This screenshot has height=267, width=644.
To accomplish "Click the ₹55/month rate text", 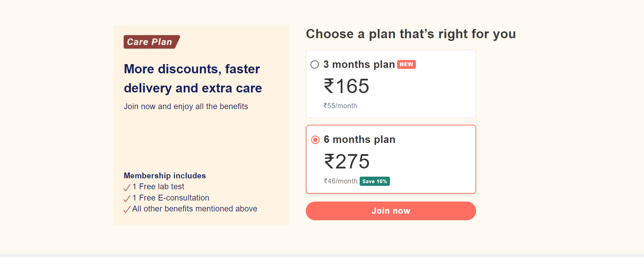I will 340,106.
